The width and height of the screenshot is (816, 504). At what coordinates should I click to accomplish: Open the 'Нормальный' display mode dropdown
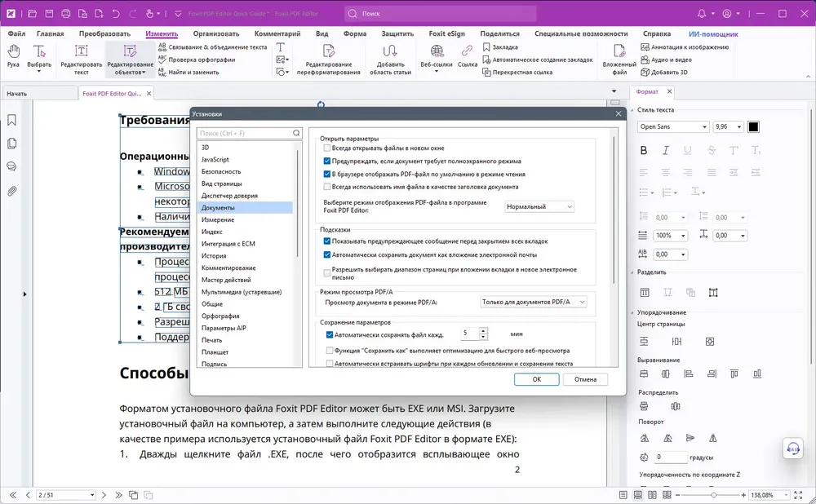click(x=539, y=206)
